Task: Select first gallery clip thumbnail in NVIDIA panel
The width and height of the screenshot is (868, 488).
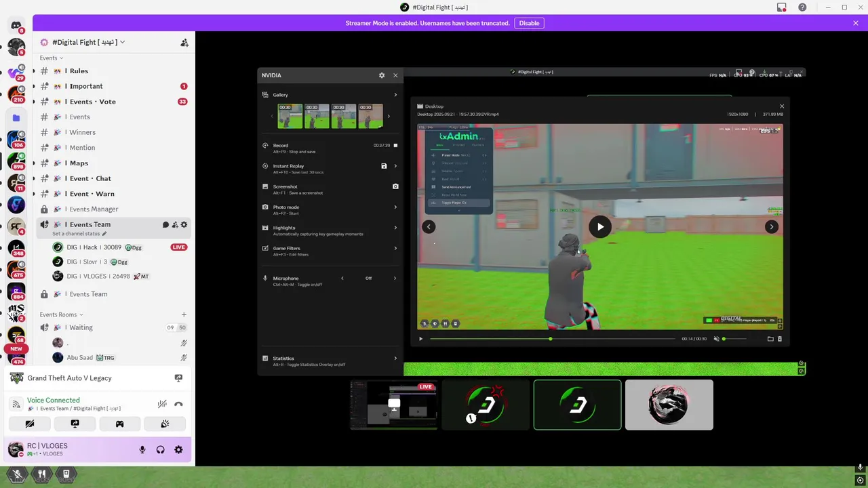Action: click(x=290, y=116)
